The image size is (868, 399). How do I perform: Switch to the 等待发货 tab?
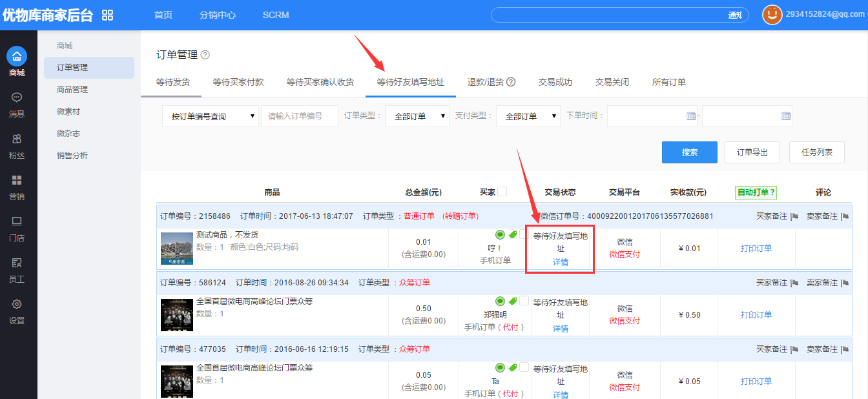point(173,82)
